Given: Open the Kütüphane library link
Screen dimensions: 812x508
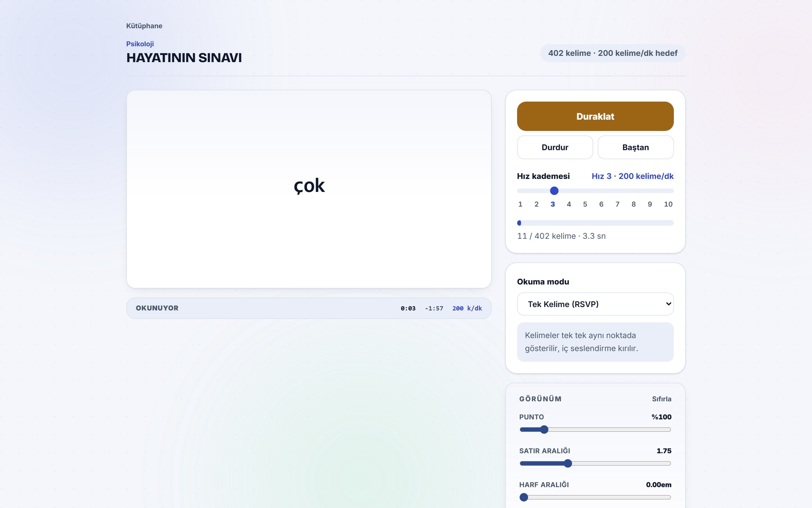Looking at the screenshot, I should (x=144, y=26).
